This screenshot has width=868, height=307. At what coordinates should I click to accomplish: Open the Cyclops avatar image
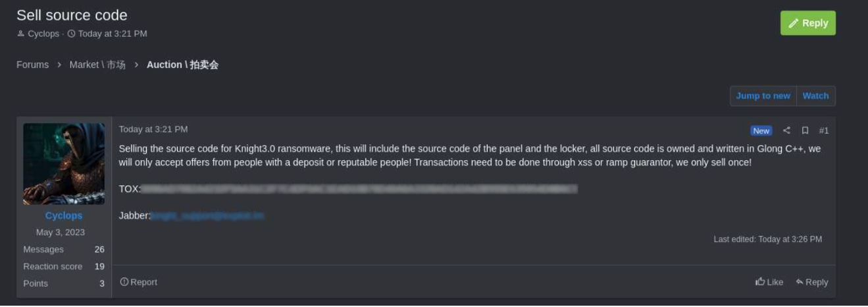pos(64,164)
